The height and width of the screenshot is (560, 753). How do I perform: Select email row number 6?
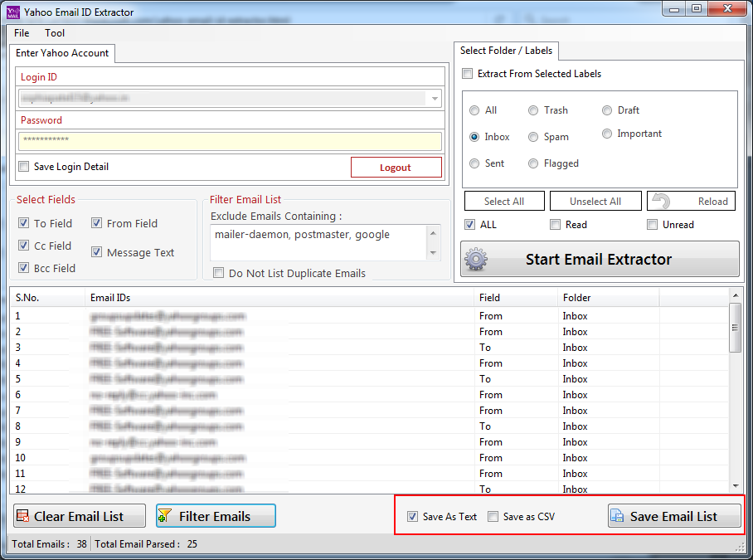pyautogui.click(x=369, y=395)
